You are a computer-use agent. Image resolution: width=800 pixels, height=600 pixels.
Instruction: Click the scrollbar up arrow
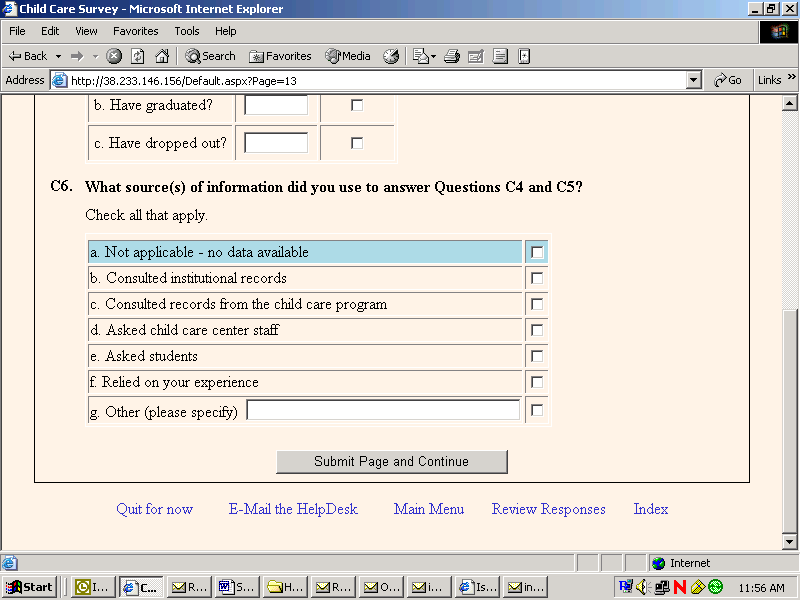point(789,104)
